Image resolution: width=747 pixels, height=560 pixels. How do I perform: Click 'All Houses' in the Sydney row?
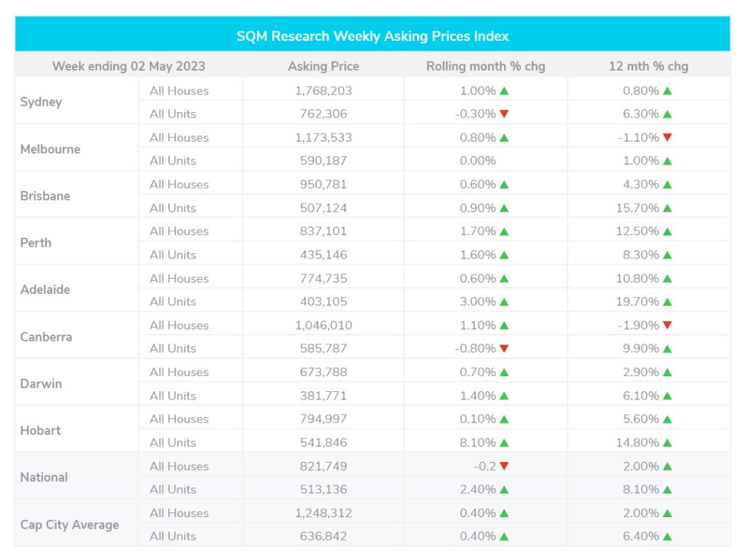(x=179, y=91)
